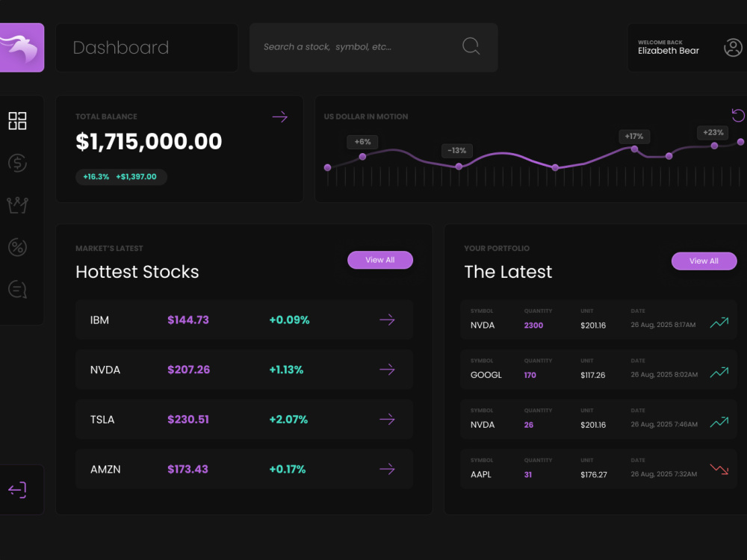
Task: Focus the stock search input field
Action: coord(373,47)
